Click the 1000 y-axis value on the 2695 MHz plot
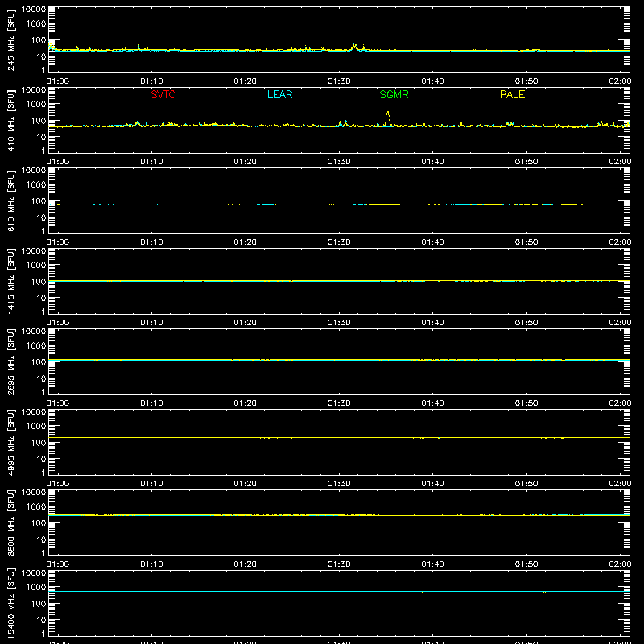The image size is (644, 644). [x=36, y=345]
